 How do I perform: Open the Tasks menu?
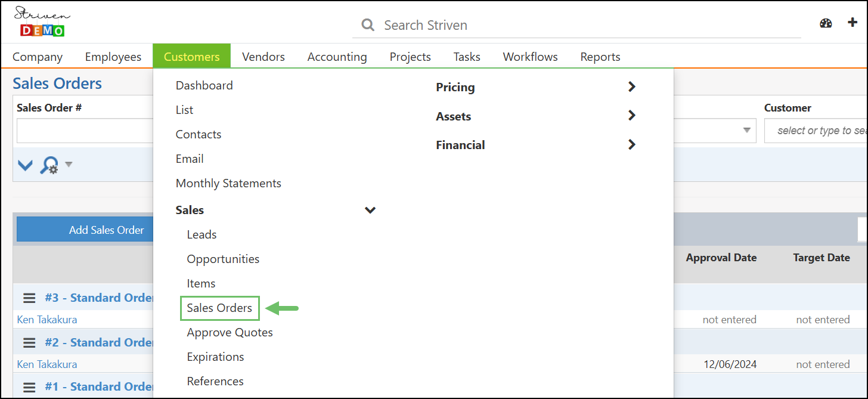[467, 57]
